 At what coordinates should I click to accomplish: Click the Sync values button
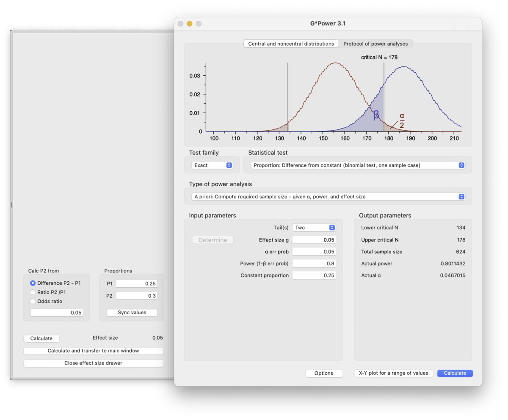pyautogui.click(x=132, y=313)
